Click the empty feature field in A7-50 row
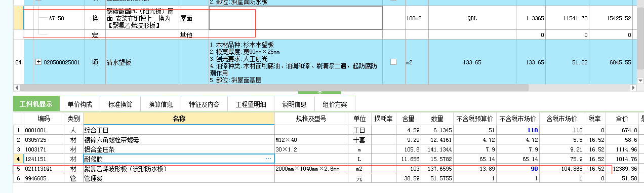This screenshot has width=644, height=193. click(x=296, y=18)
